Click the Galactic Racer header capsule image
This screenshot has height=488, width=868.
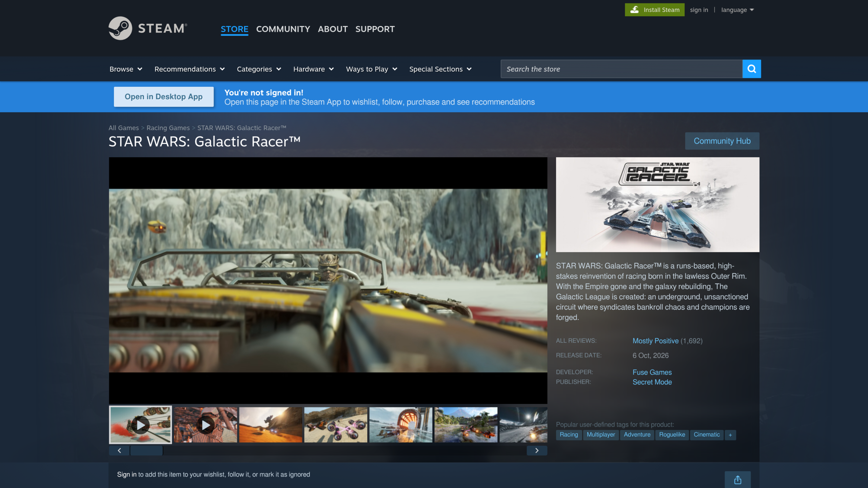(657, 204)
